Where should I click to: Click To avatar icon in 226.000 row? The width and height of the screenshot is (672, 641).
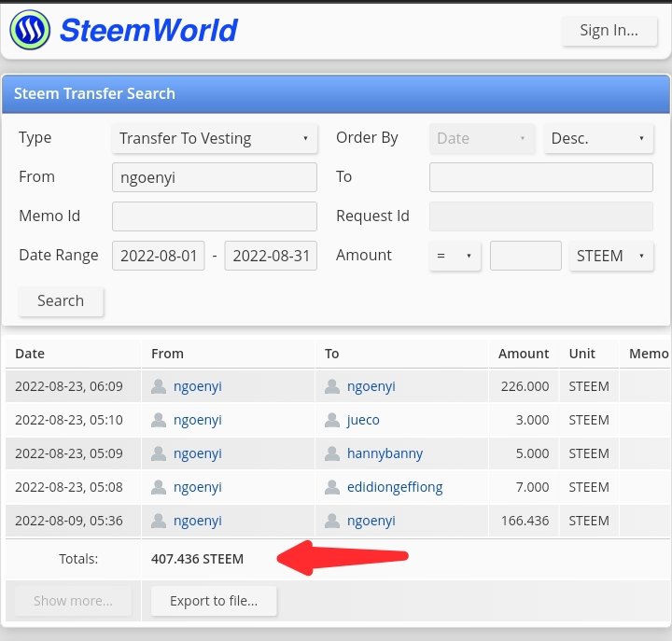[332, 386]
